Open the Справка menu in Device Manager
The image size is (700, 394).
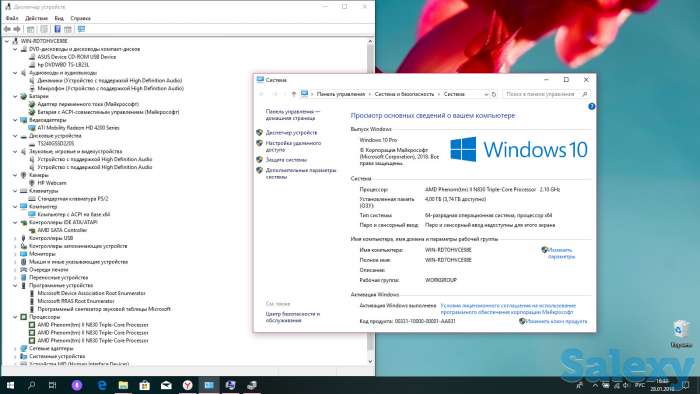click(80, 18)
